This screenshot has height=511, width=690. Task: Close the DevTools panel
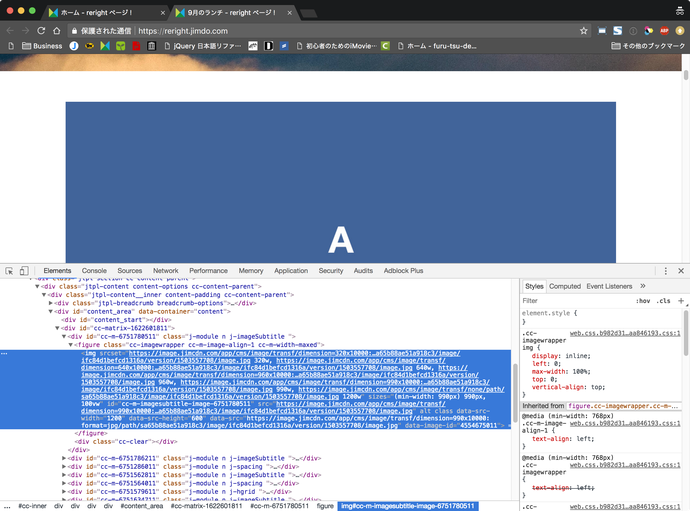[x=681, y=271]
